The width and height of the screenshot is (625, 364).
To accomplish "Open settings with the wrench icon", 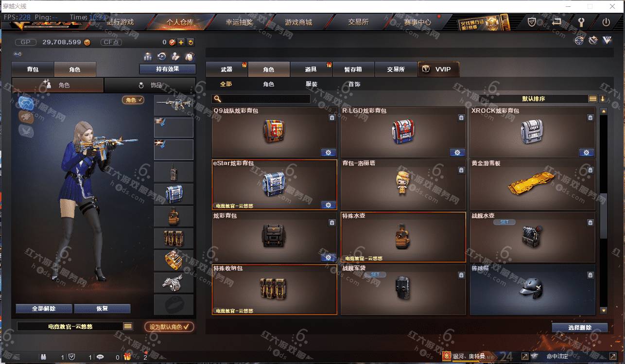I will tap(581, 22).
